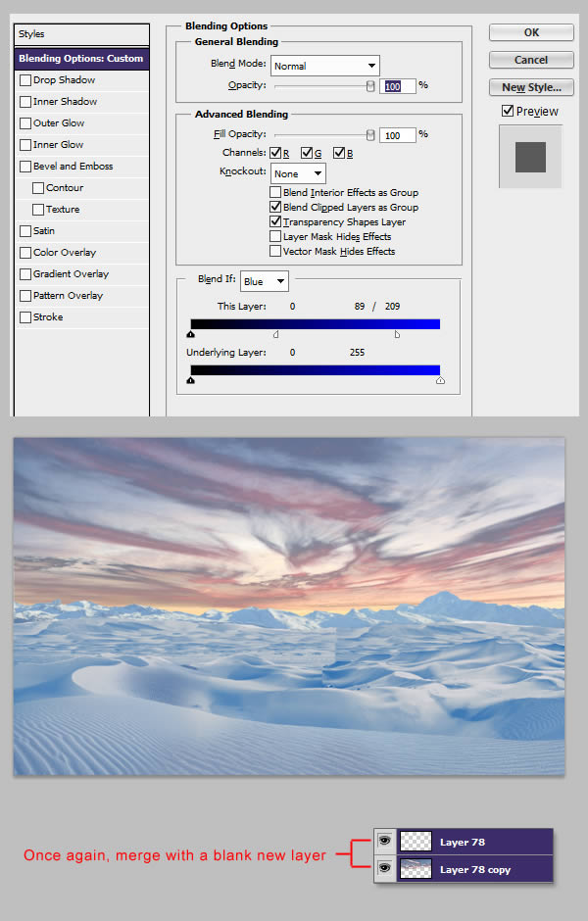This screenshot has width=588, height=921.
Task: Select the Layer 78 copy thumbnail
Action: coord(416,869)
